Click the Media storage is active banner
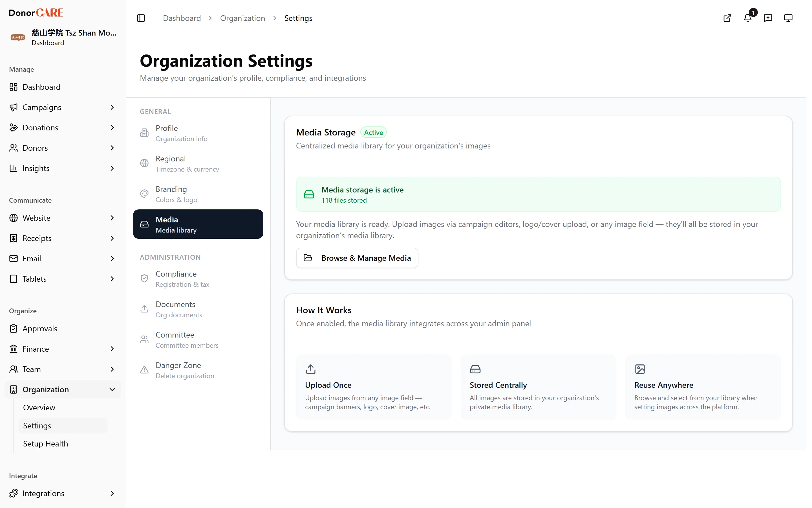 click(x=538, y=194)
